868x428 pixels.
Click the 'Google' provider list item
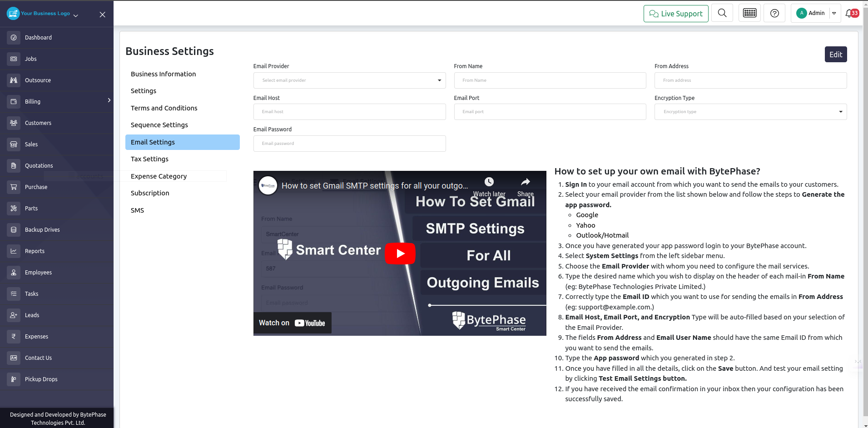tap(587, 215)
